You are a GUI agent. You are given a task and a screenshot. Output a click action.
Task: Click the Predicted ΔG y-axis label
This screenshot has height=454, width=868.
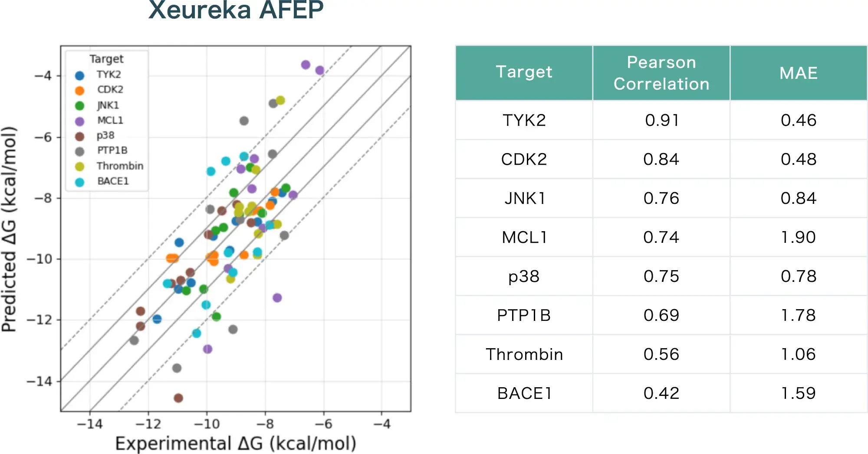(10, 229)
